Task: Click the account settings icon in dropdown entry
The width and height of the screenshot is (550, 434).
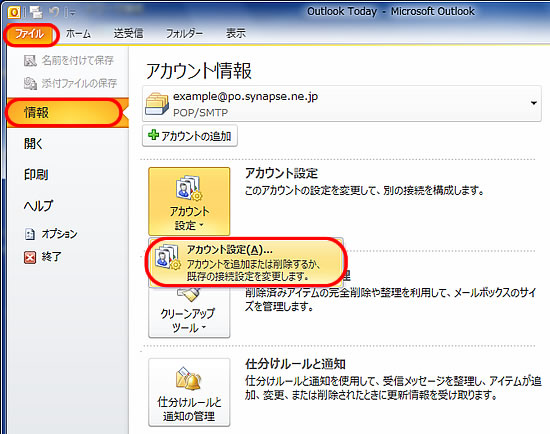Action: pyautogui.click(x=168, y=258)
